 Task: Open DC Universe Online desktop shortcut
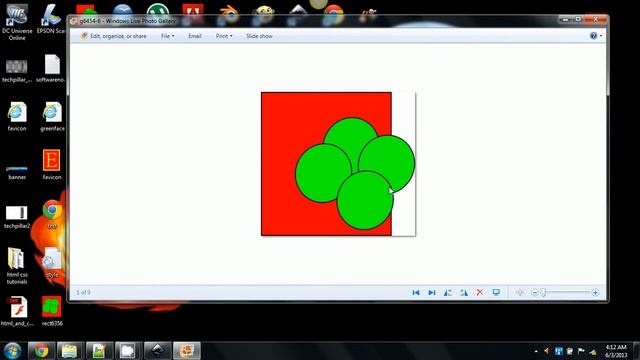[17, 22]
